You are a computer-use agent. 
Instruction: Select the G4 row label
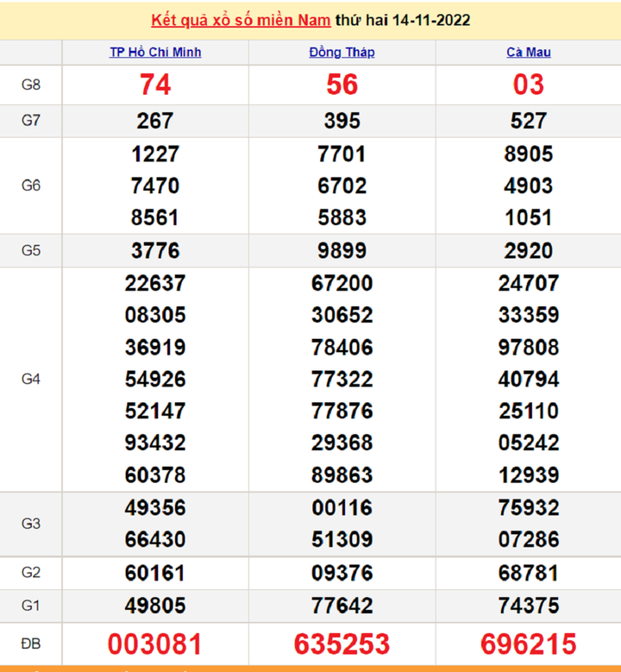point(31,379)
